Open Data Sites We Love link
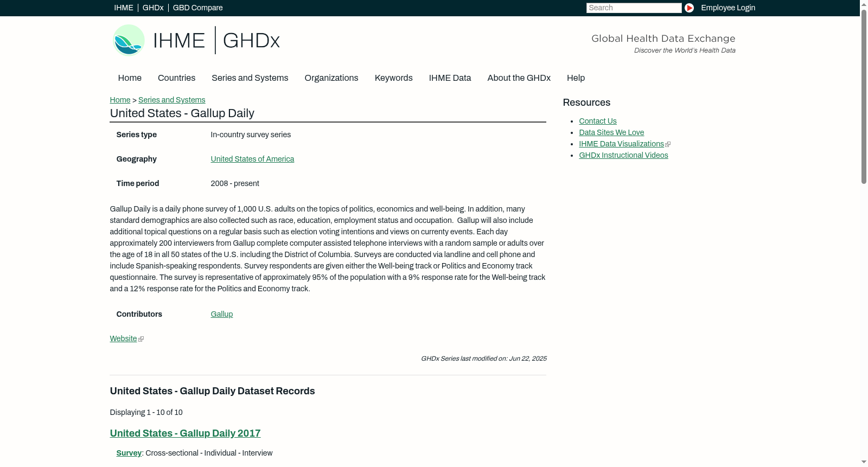 (x=611, y=132)
